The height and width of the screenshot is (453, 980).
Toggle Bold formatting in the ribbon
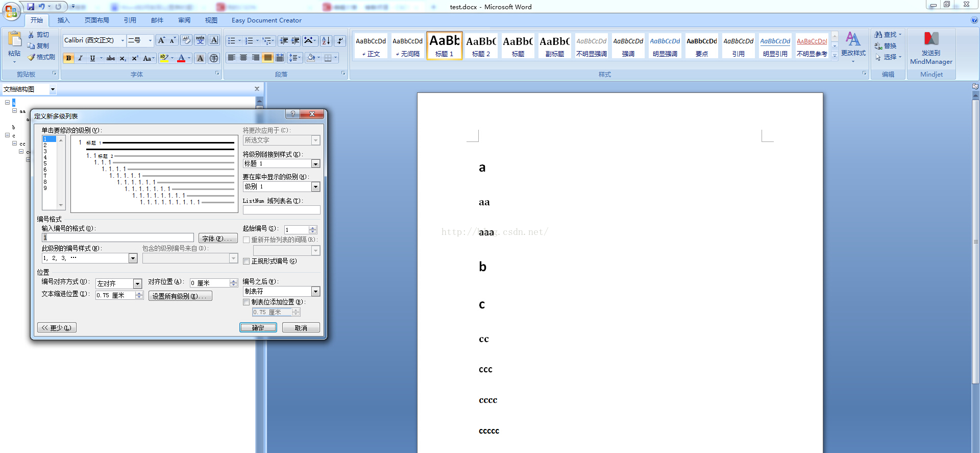[x=68, y=58]
